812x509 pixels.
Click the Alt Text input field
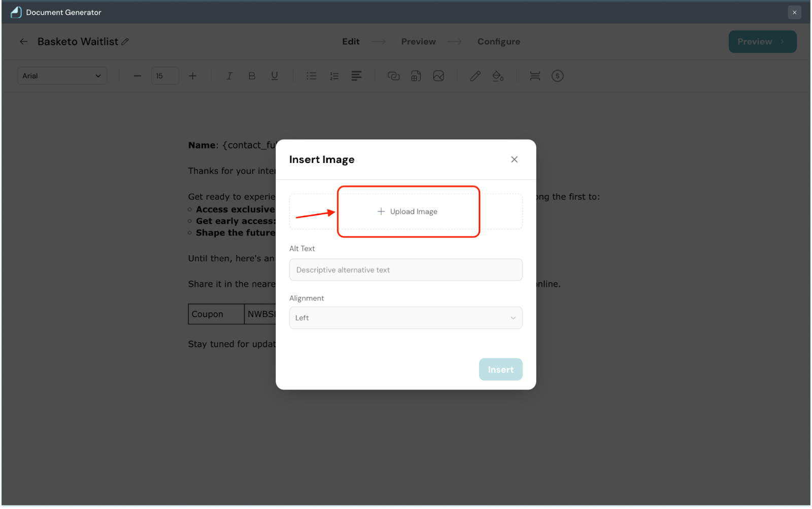pyautogui.click(x=405, y=270)
